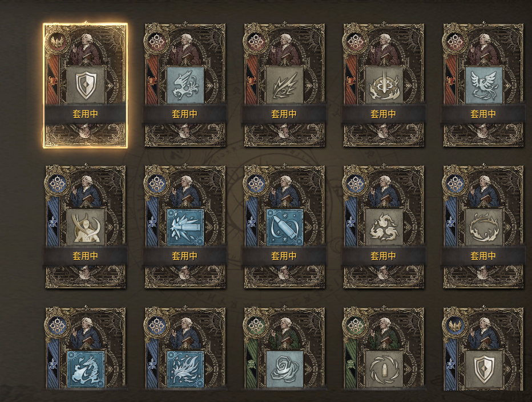532x402 pixels.
Task: Click the flower emblem badge on the phoenix card
Action: click(455, 42)
